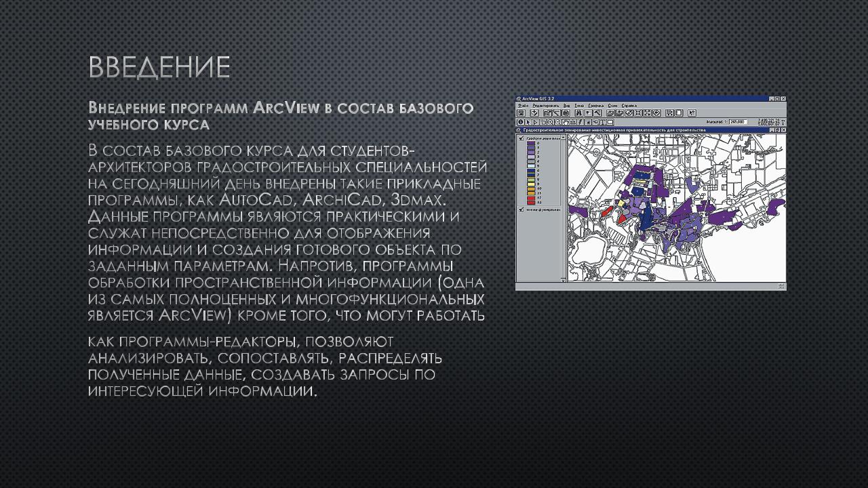Select the Draw Rectangle tool

pos(610,122)
